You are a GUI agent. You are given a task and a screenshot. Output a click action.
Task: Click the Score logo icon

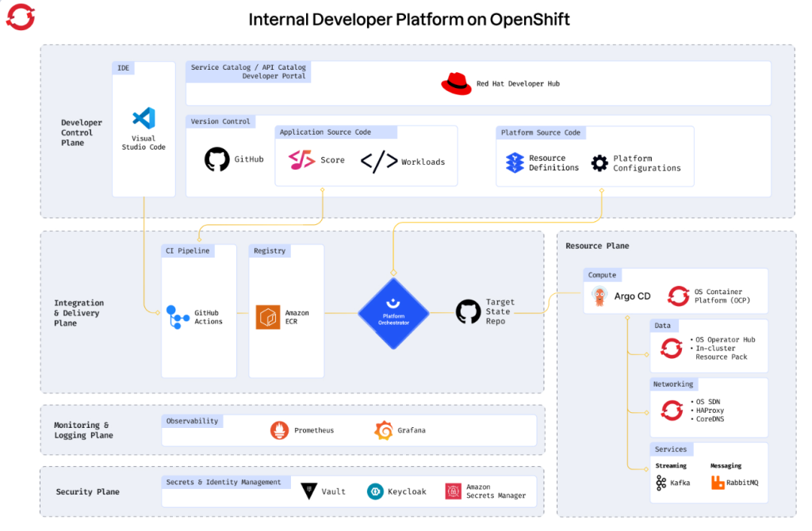click(x=302, y=160)
